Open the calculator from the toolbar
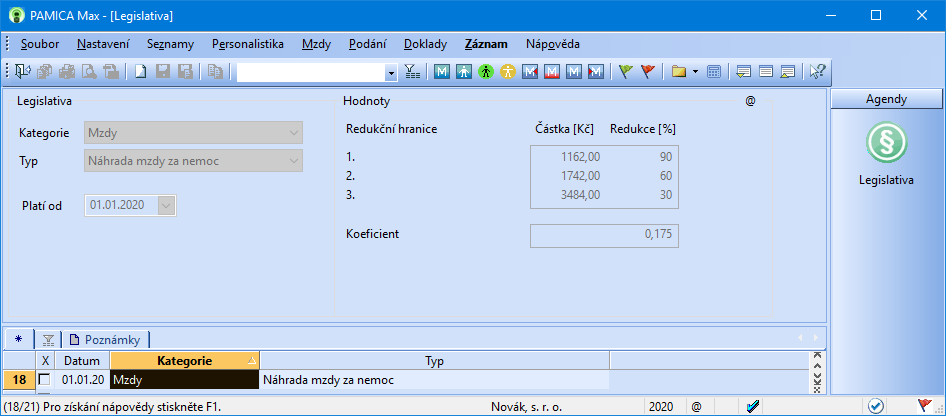Image resolution: width=946 pixels, height=416 pixels. click(713, 72)
